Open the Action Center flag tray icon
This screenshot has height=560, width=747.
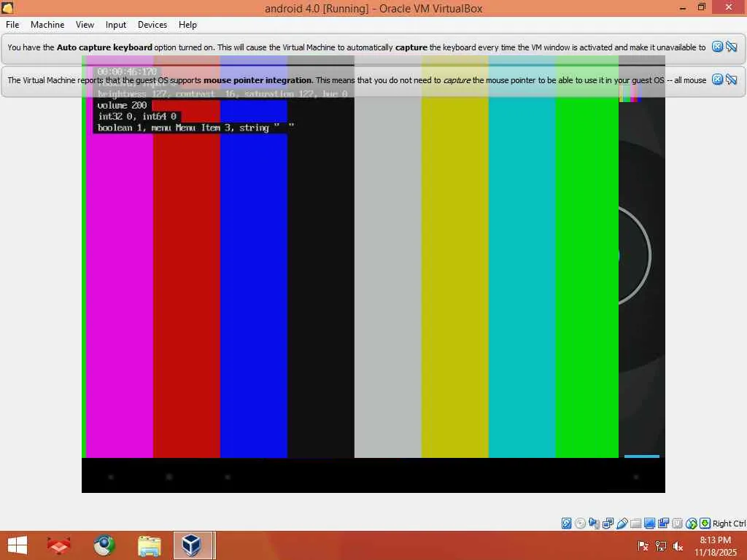[643, 546]
